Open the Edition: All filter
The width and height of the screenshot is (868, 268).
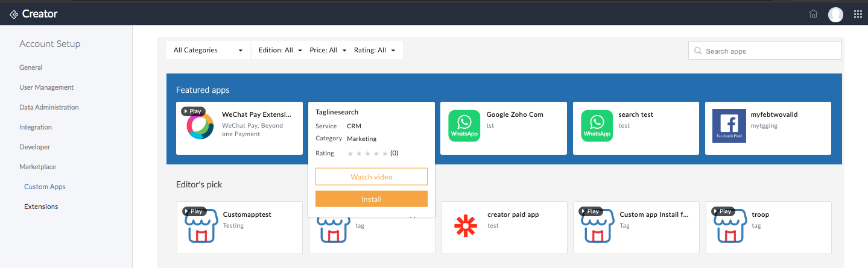tap(280, 50)
